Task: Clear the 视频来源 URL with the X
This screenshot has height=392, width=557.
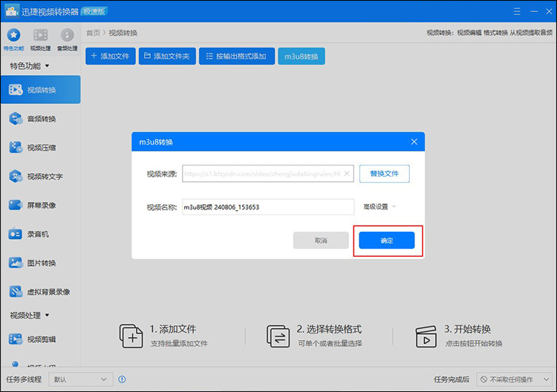Action: (x=347, y=174)
